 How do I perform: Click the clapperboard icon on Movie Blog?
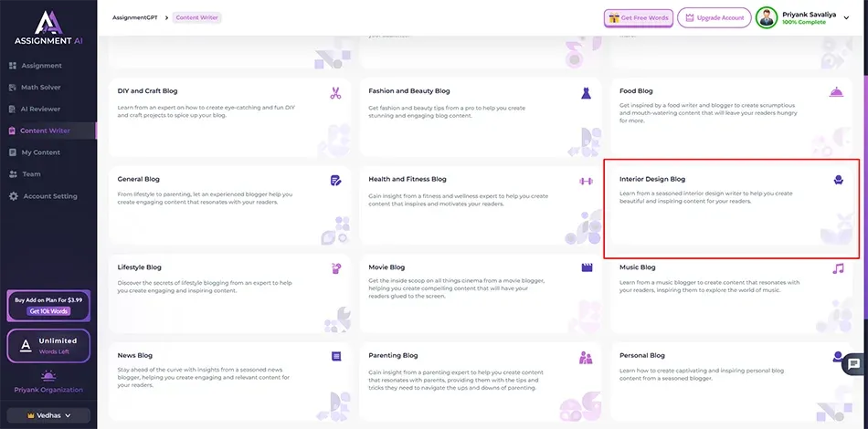587,268
